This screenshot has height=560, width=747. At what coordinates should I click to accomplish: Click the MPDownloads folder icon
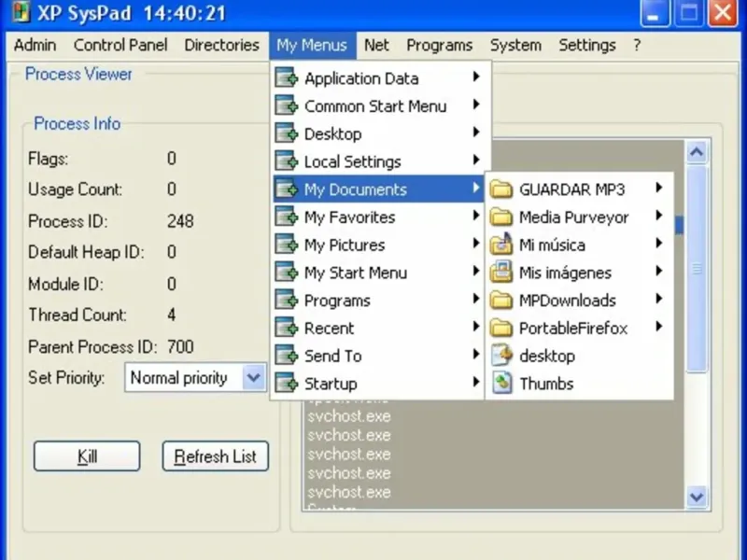(x=501, y=300)
